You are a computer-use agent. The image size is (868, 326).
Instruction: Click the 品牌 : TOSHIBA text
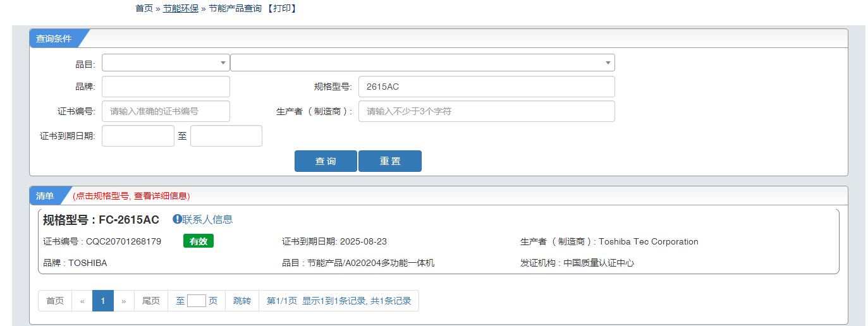pos(75,263)
